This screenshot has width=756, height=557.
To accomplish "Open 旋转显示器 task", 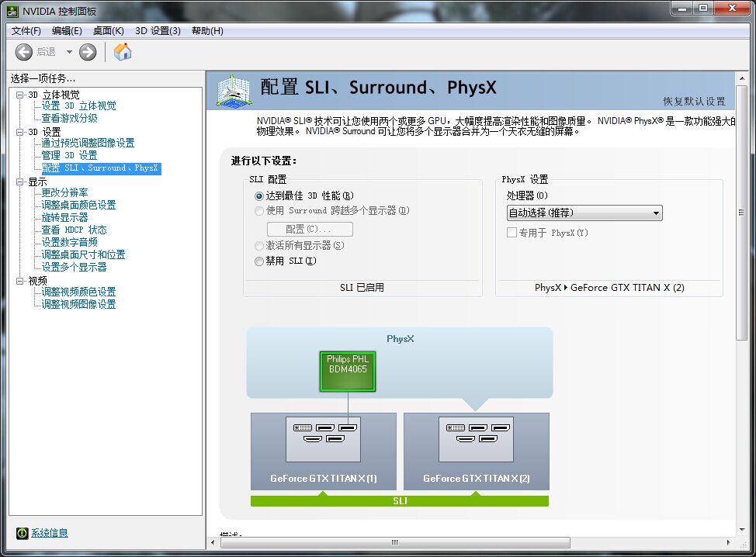I will [64, 218].
